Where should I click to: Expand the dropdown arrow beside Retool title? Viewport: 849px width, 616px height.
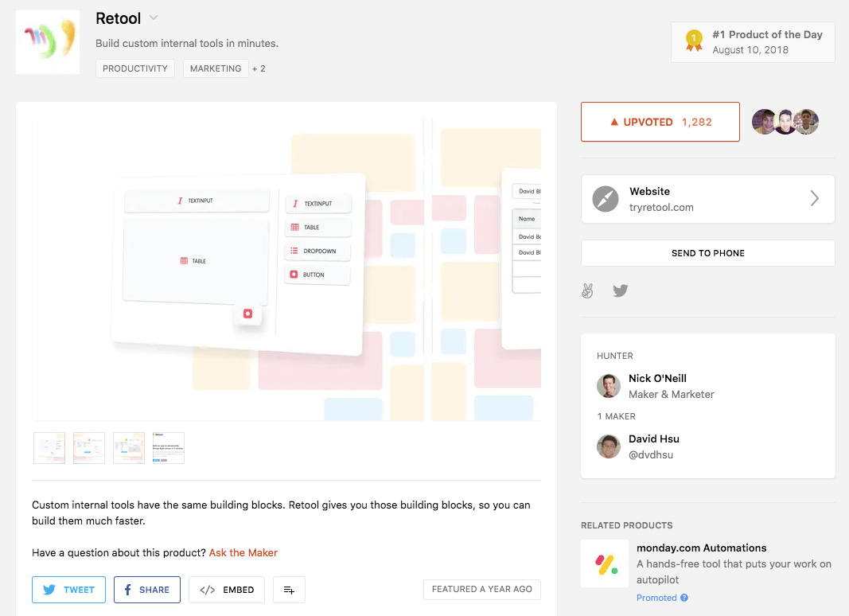pyautogui.click(x=154, y=18)
